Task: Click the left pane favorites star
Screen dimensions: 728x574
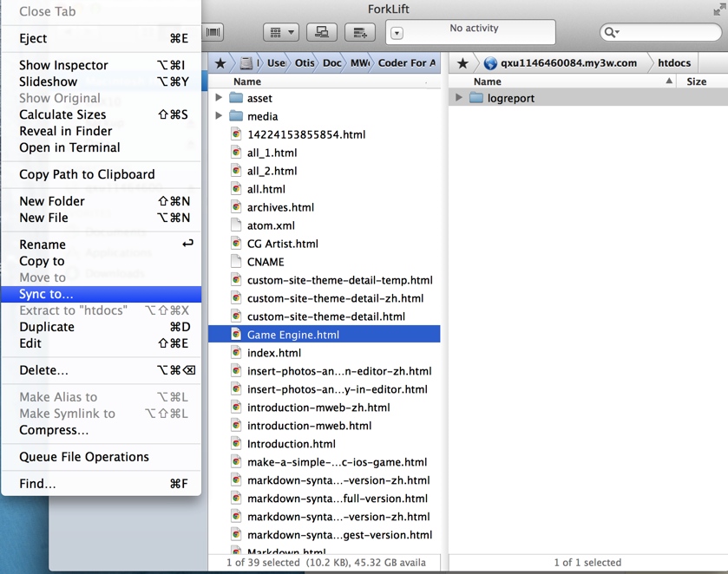Action: click(220, 63)
